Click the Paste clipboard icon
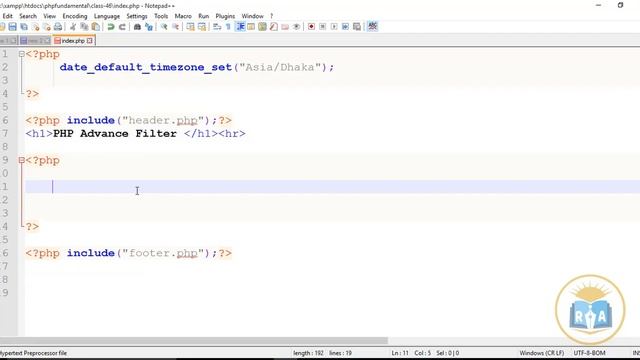This screenshot has height=360, width=640. tap(96, 27)
